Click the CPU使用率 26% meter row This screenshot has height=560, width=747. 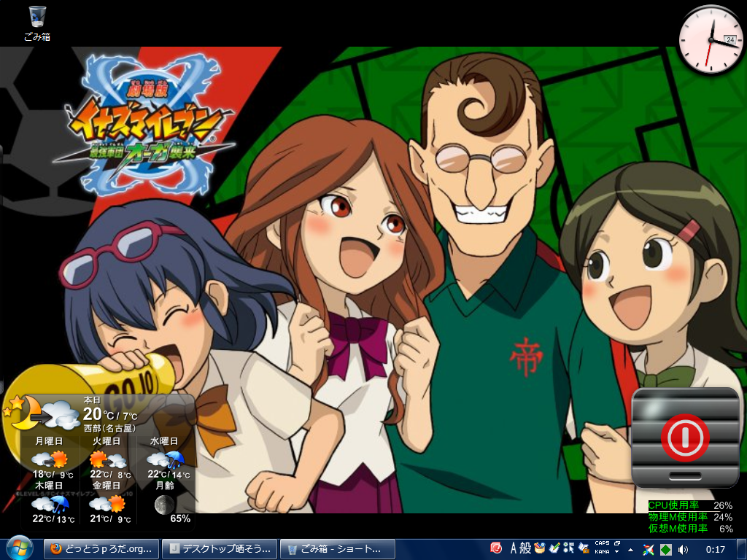(x=690, y=505)
